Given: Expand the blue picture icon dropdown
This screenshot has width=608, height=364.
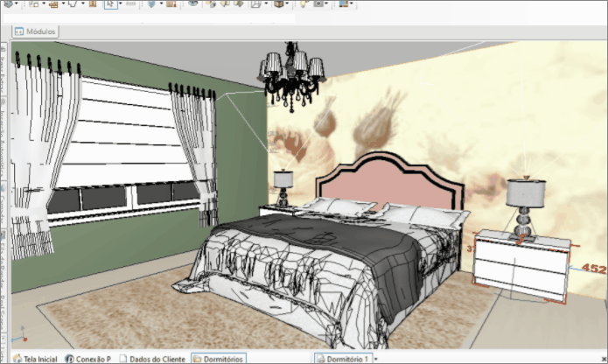Looking at the screenshot, I should pos(352,3).
